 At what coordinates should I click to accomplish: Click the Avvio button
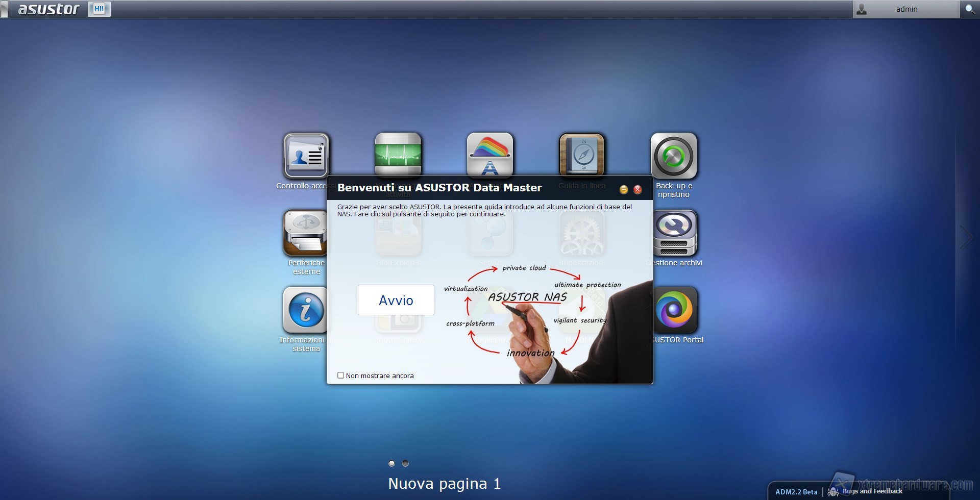(396, 300)
